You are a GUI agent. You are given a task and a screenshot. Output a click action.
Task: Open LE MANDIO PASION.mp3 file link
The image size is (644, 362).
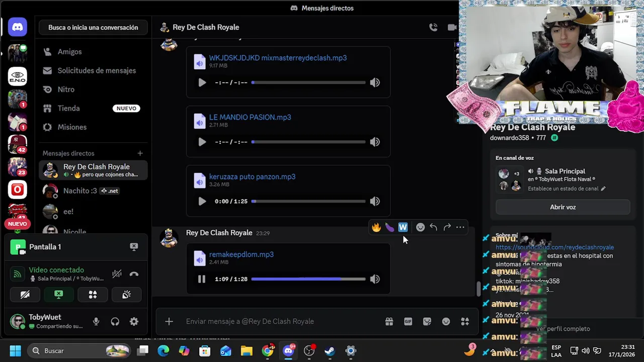[x=250, y=117]
